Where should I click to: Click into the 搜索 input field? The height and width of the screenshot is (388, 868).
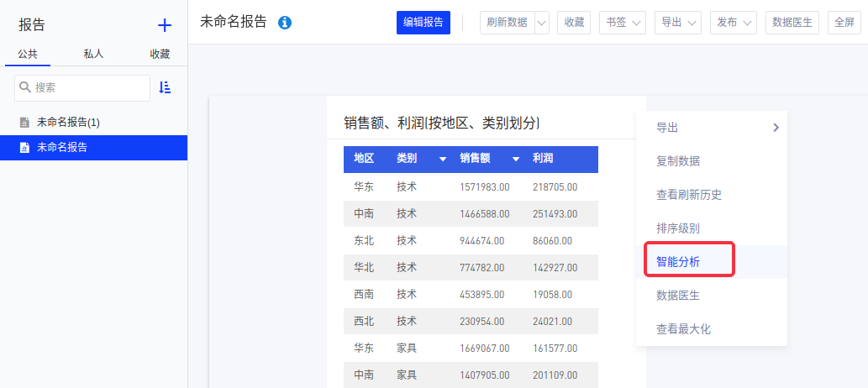pyautogui.click(x=88, y=87)
